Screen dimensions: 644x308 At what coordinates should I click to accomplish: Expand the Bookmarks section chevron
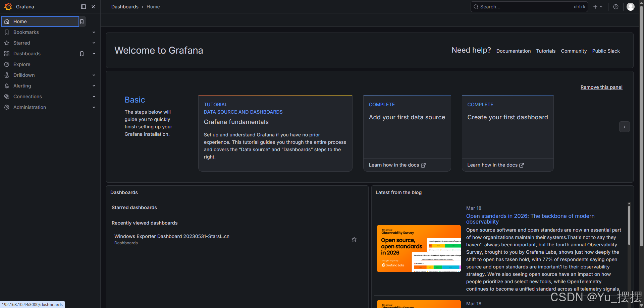[x=94, y=32]
